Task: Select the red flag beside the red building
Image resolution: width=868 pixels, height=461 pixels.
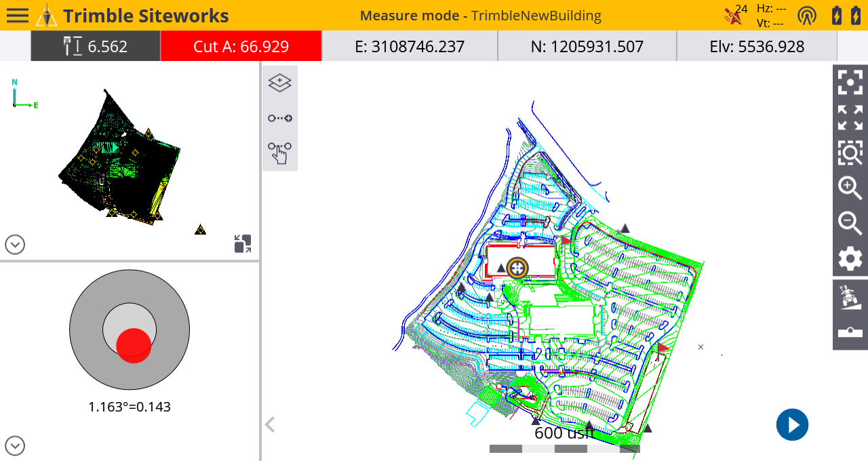Action: (566, 239)
